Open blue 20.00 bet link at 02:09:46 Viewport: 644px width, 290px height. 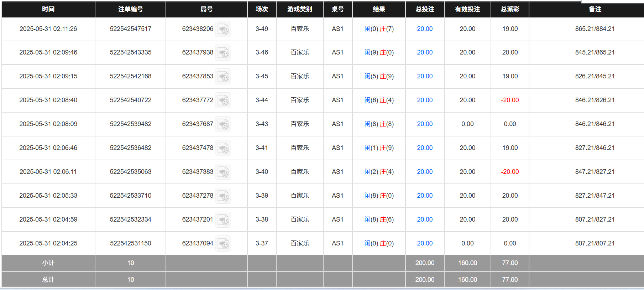[425, 52]
